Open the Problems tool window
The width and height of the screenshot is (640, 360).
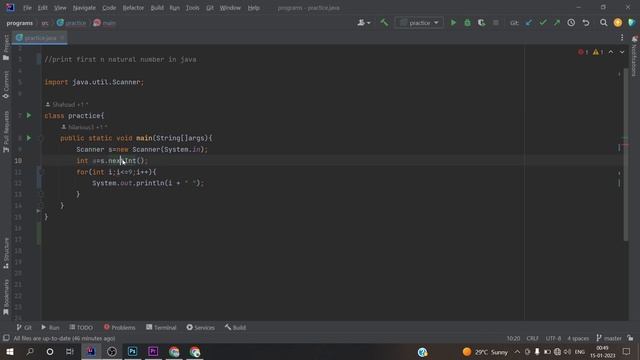[119, 327]
